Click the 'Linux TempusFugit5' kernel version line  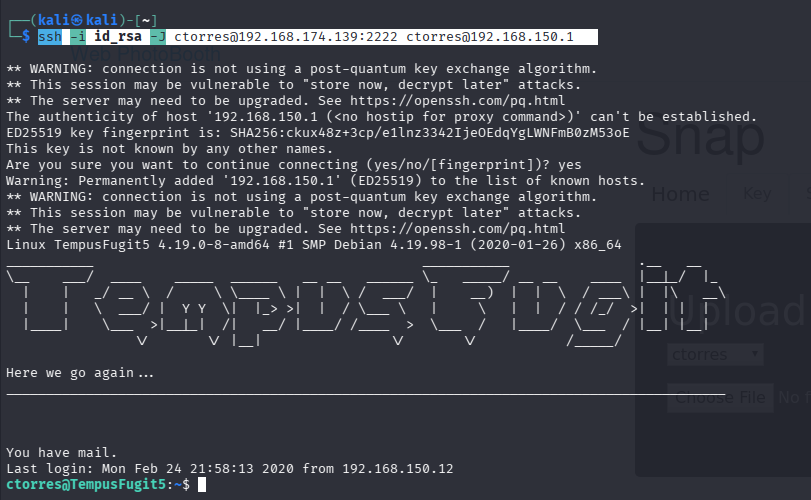[x=314, y=245]
